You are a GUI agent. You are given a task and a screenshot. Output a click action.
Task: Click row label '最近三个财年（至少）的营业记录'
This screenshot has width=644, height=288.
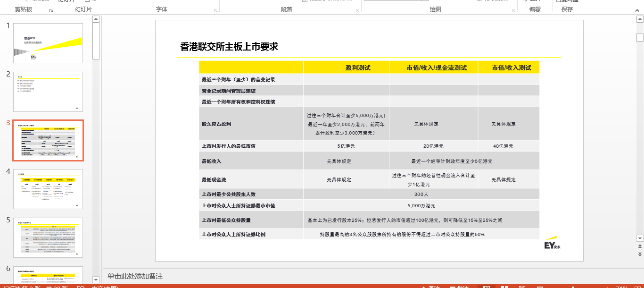coord(238,79)
